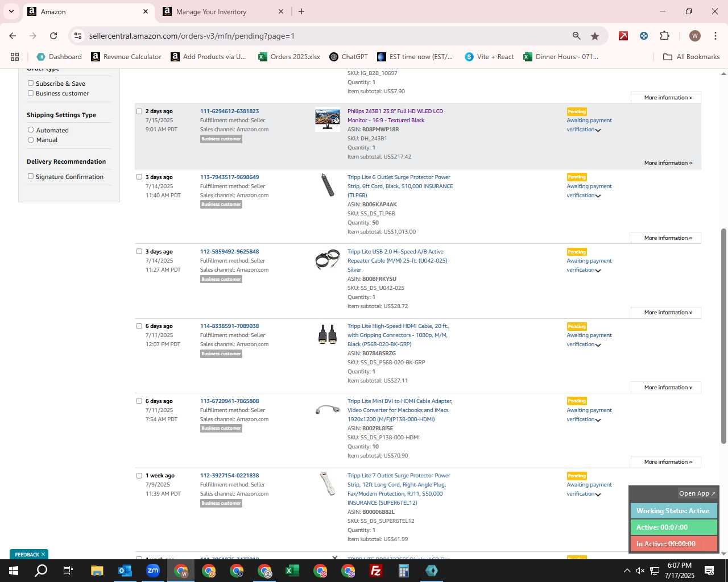Expand payment verification status for TLP6B order
728x582 pixels.
(598, 196)
